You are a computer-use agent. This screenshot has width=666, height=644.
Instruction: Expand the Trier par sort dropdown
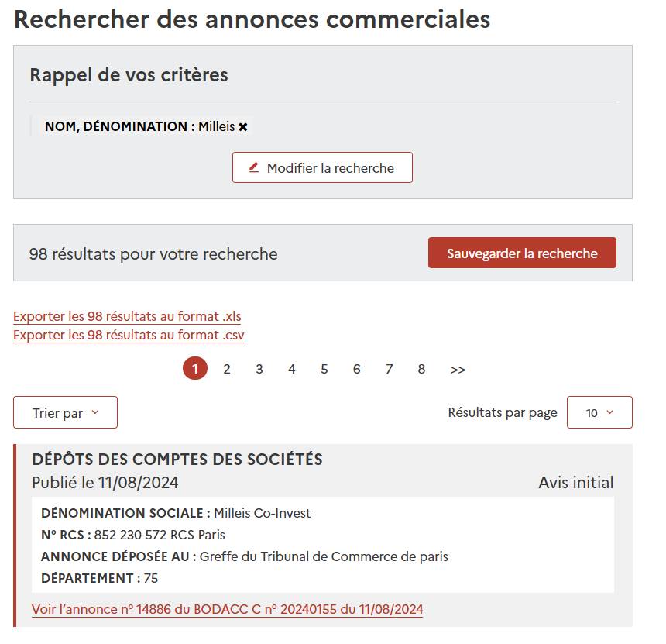point(65,412)
